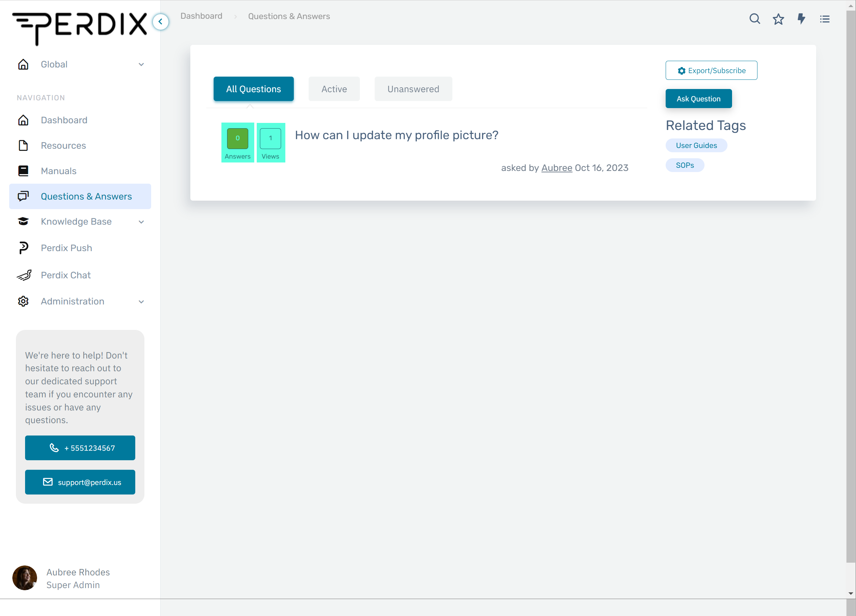Call support at + 5551234567

(x=80, y=448)
